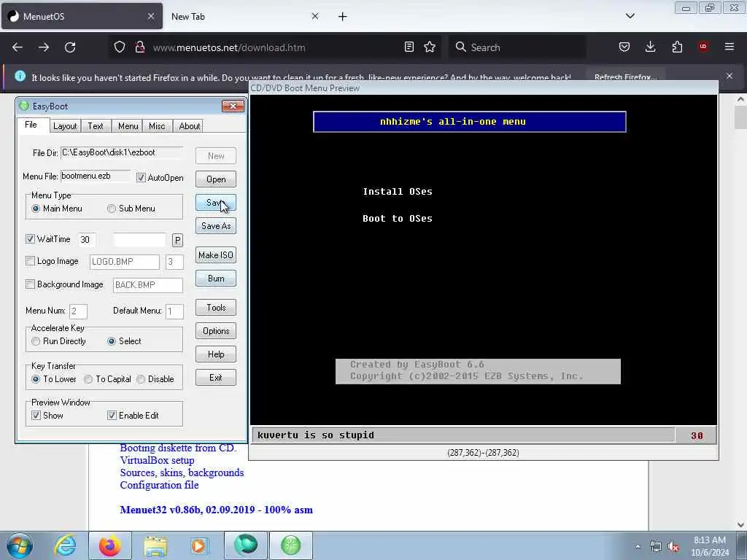Toggle reader view icon in the address bar
The height and width of the screenshot is (560, 747).
click(409, 47)
